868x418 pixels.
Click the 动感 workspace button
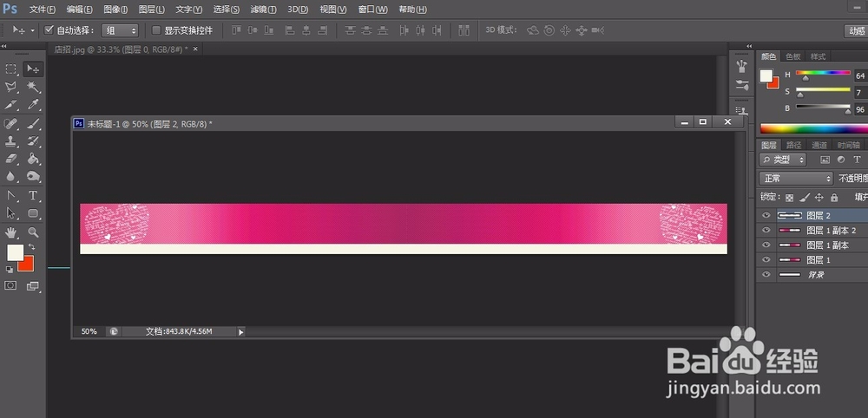tap(857, 31)
